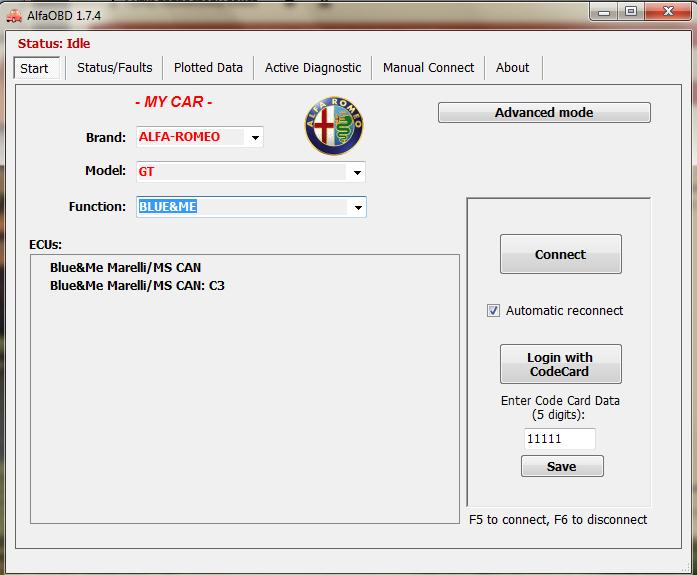Expand the Function dropdown arrow
This screenshot has height=575, width=697.
pyautogui.click(x=358, y=208)
